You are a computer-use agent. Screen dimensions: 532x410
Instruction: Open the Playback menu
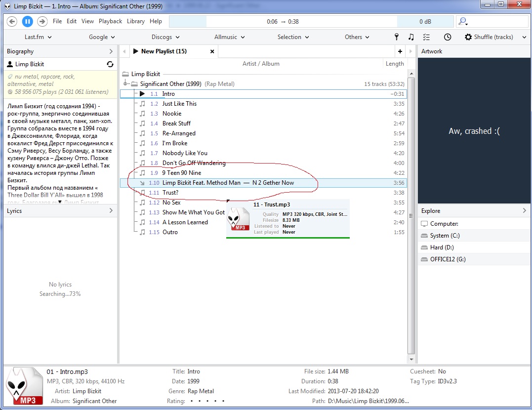click(x=110, y=21)
